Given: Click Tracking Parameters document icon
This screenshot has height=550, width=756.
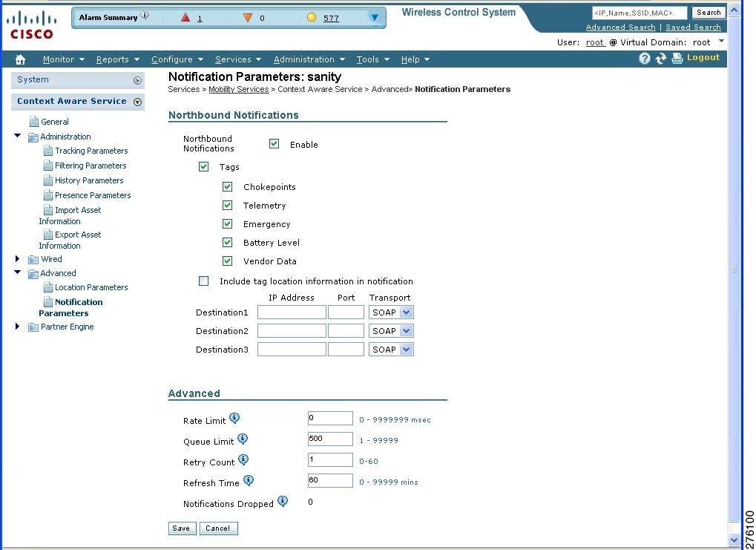Looking at the screenshot, I should pos(48,151).
